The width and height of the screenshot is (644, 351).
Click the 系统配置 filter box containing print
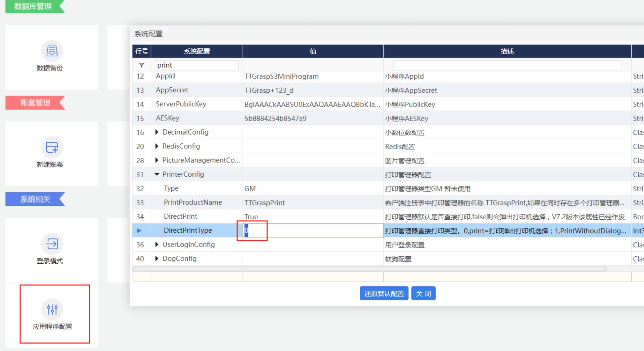(x=196, y=65)
